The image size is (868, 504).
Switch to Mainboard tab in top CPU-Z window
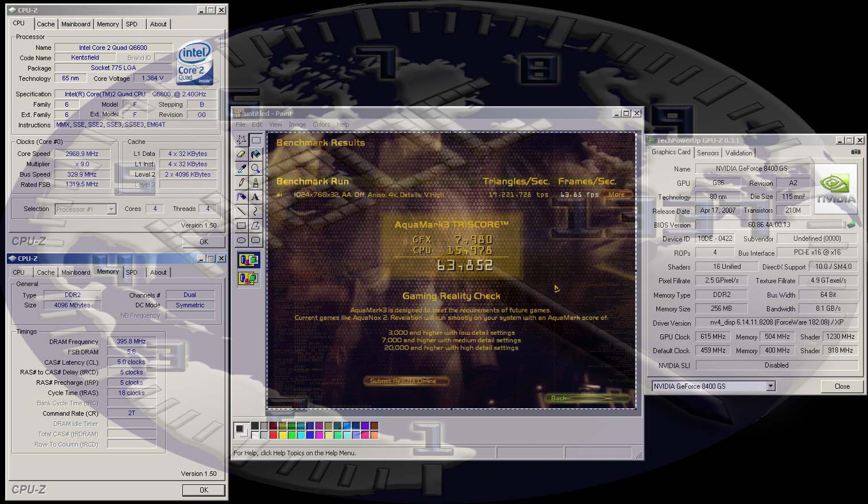pyautogui.click(x=76, y=24)
